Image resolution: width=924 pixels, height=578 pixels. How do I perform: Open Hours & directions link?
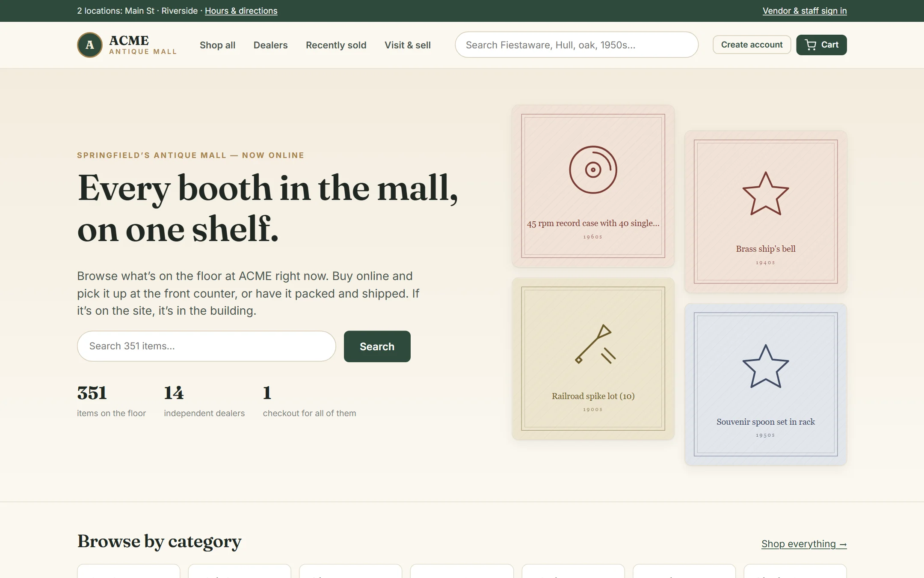(241, 11)
